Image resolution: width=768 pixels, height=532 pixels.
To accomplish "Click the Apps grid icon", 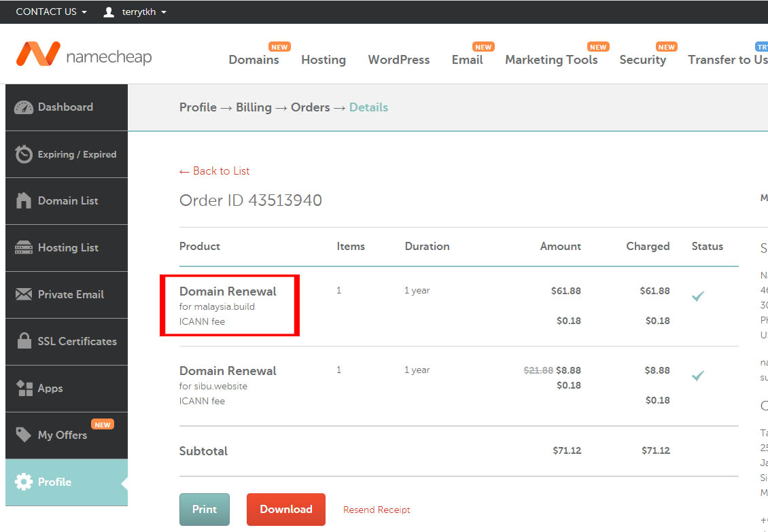I will (24, 388).
